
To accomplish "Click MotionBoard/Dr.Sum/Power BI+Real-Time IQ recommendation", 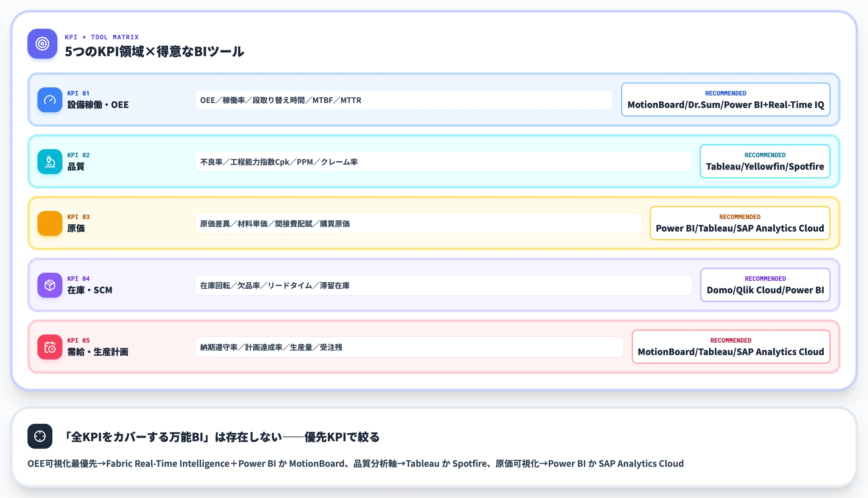I will (726, 105).
